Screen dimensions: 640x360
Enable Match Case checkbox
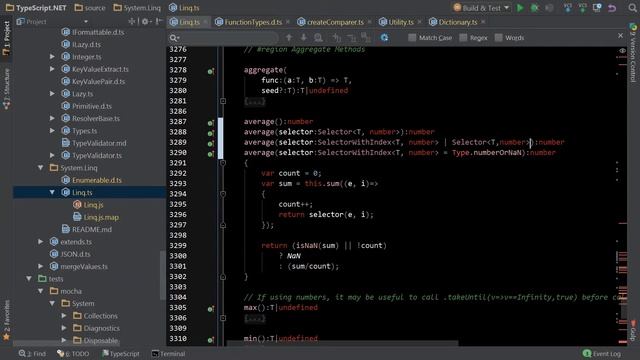click(x=412, y=38)
